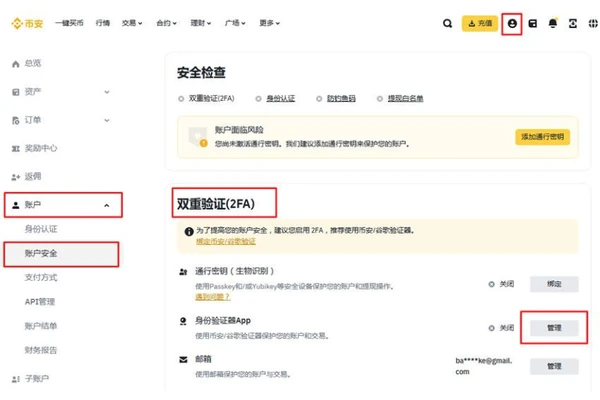Open the 更多 dropdown menu

[x=269, y=23]
